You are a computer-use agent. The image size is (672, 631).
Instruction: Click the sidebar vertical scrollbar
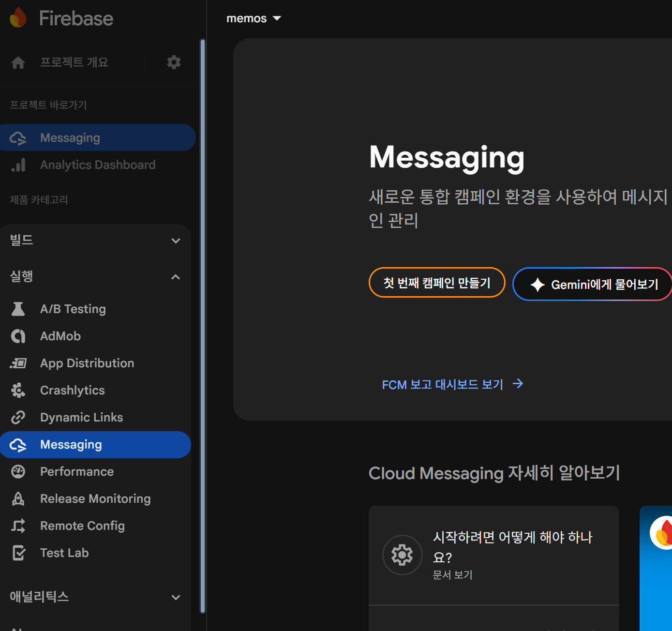tap(203, 326)
